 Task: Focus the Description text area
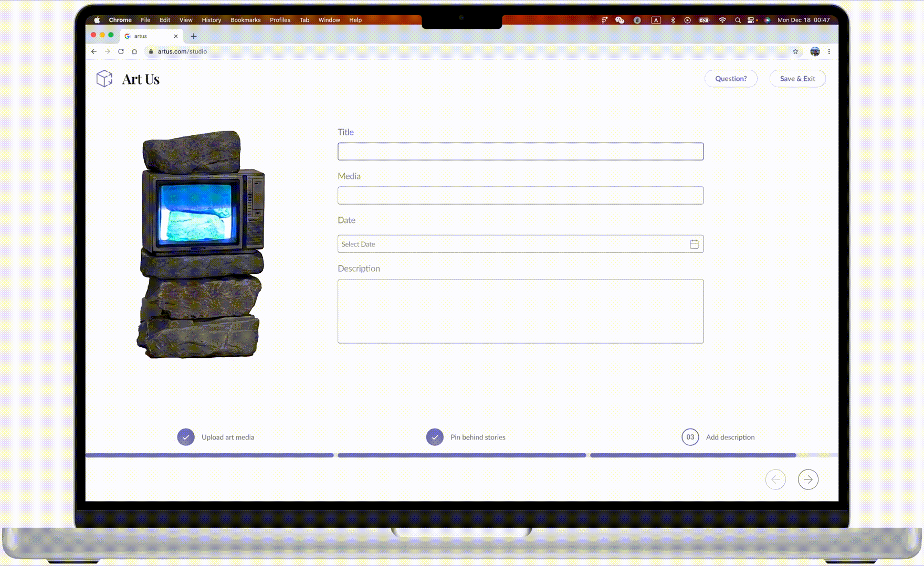pyautogui.click(x=521, y=312)
